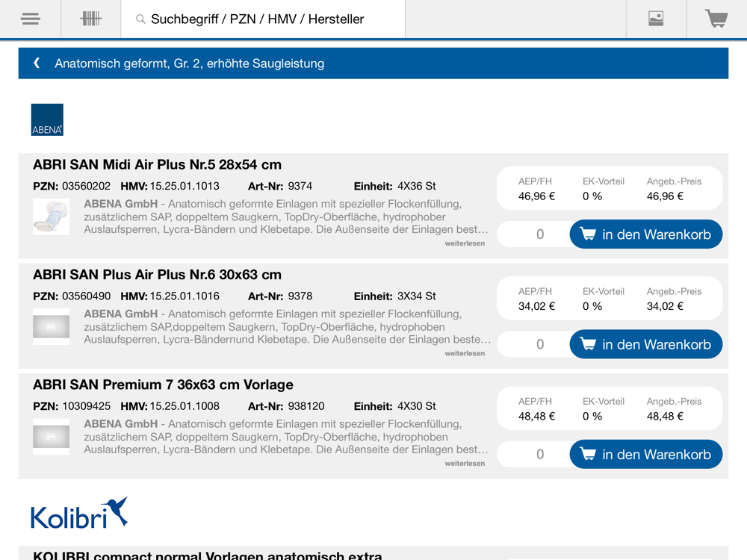Open ABRI SAN Midi Air Plus Nr.5 title

click(x=157, y=165)
